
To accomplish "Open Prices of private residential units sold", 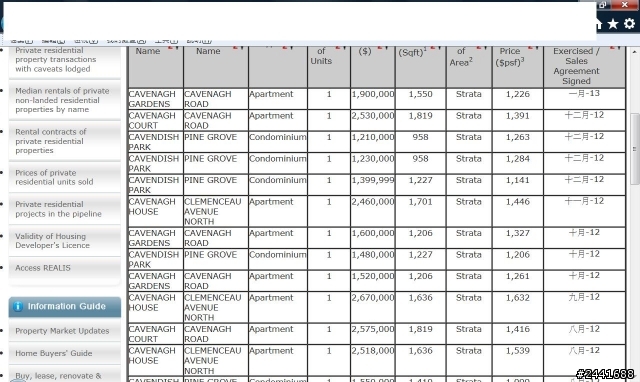I will coord(54,177).
